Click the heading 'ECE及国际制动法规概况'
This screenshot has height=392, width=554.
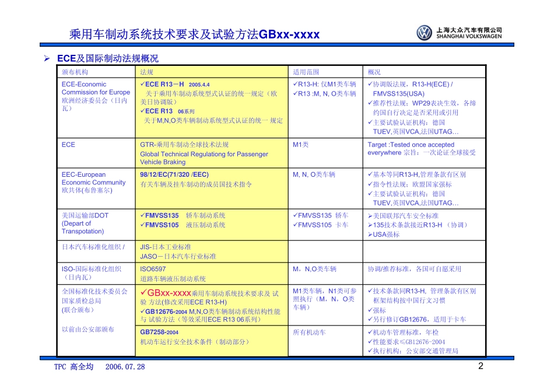[108, 58]
